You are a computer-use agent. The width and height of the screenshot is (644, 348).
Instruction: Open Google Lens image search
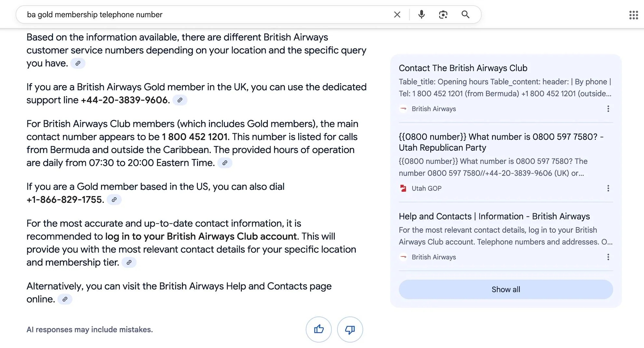tap(443, 14)
